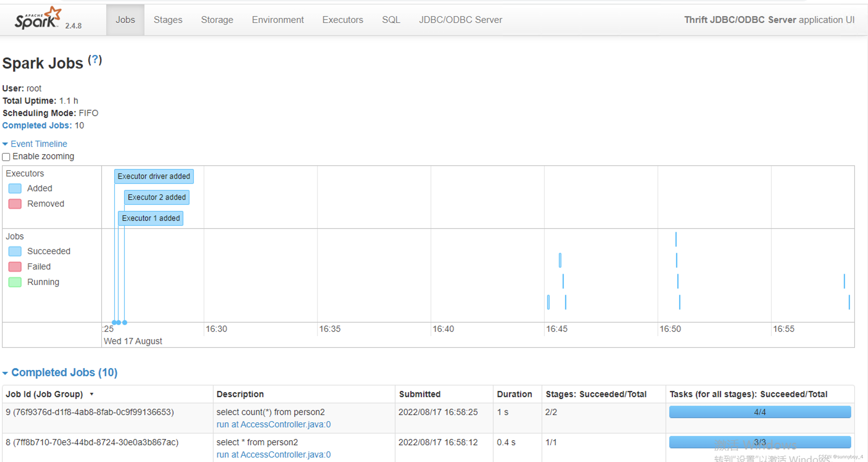
Task: Open run at AccessController link for job 8
Action: point(273,455)
